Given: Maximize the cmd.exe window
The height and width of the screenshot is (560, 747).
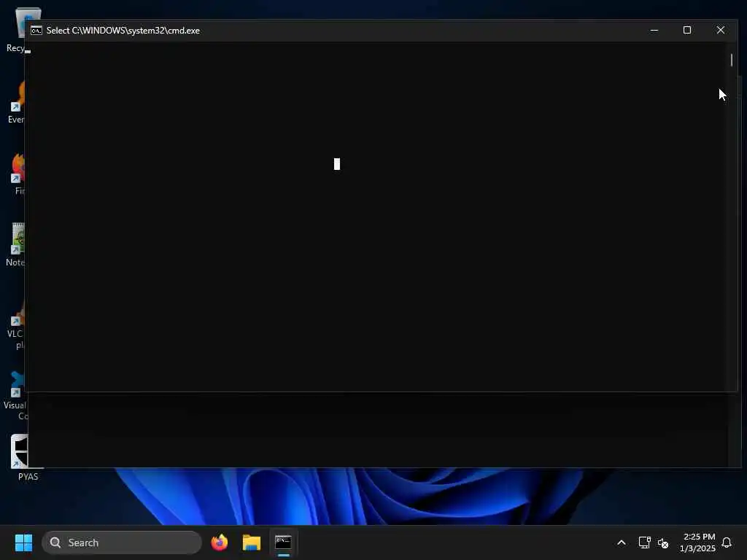Looking at the screenshot, I should coord(687,30).
